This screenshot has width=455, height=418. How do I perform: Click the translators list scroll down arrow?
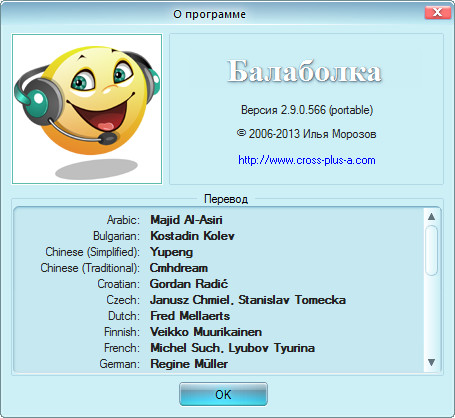(431, 362)
